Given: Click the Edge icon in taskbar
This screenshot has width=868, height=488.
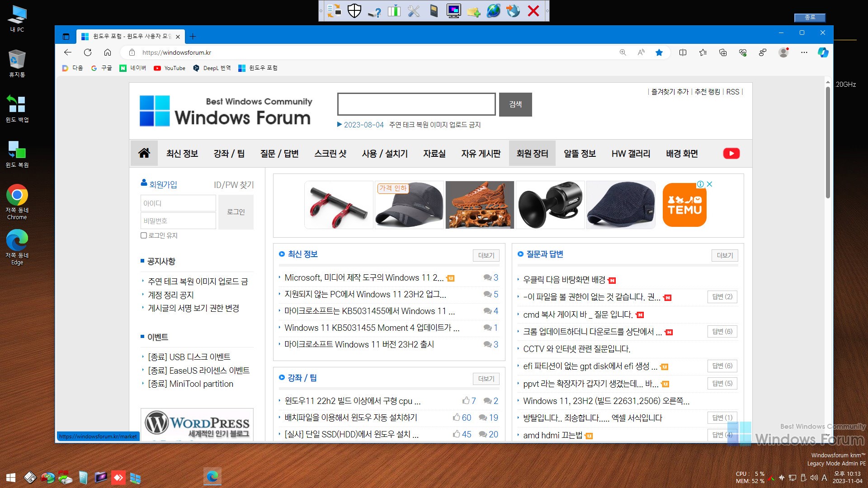Looking at the screenshot, I should click(212, 477).
